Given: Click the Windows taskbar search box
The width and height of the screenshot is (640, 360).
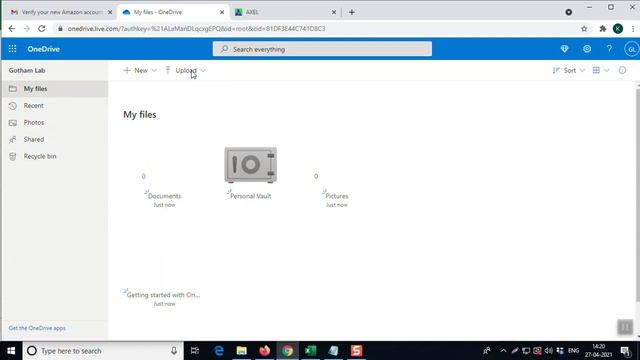Looking at the screenshot, I should 102,351.
